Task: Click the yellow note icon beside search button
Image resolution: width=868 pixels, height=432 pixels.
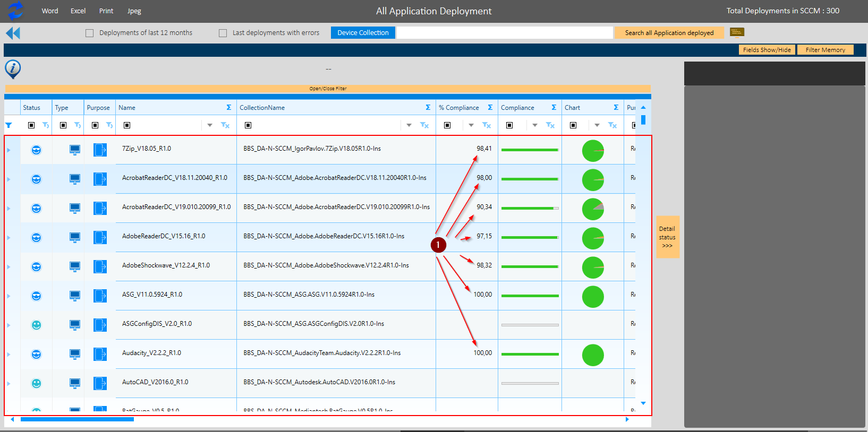Action: coord(737,33)
